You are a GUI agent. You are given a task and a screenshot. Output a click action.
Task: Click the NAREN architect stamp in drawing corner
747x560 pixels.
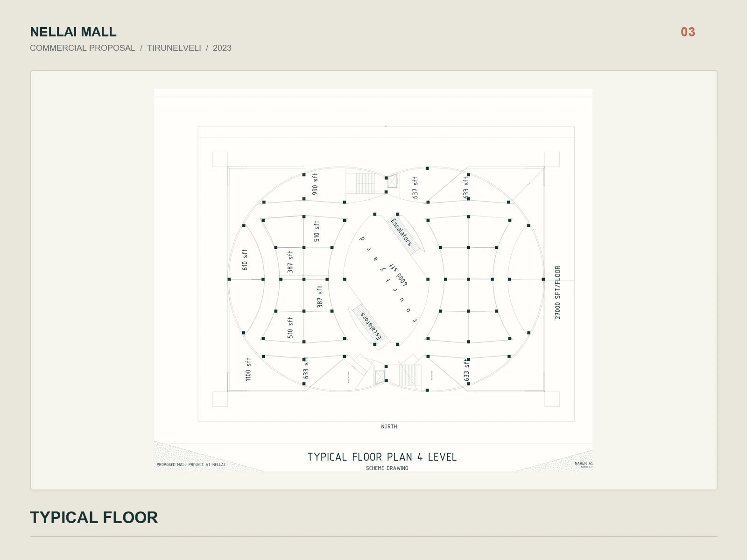pyautogui.click(x=584, y=464)
